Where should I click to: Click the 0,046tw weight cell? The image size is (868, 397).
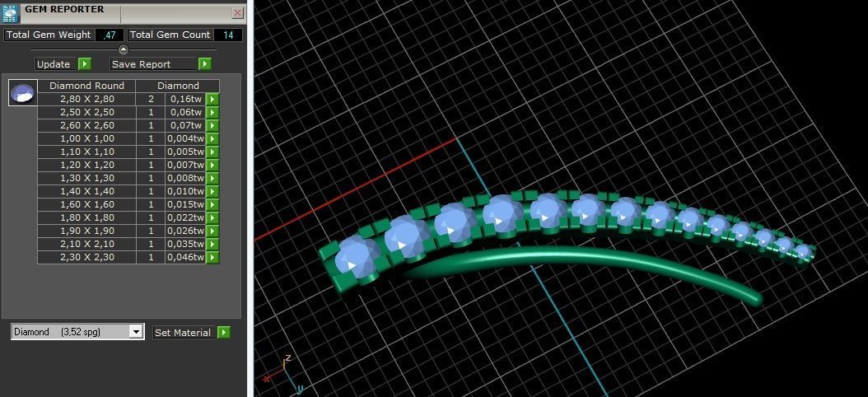click(x=185, y=258)
